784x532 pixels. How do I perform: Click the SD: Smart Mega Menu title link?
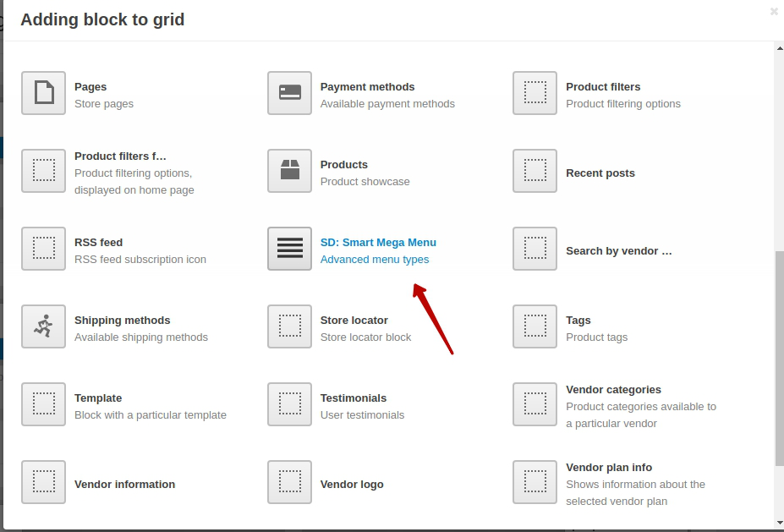[378, 243]
